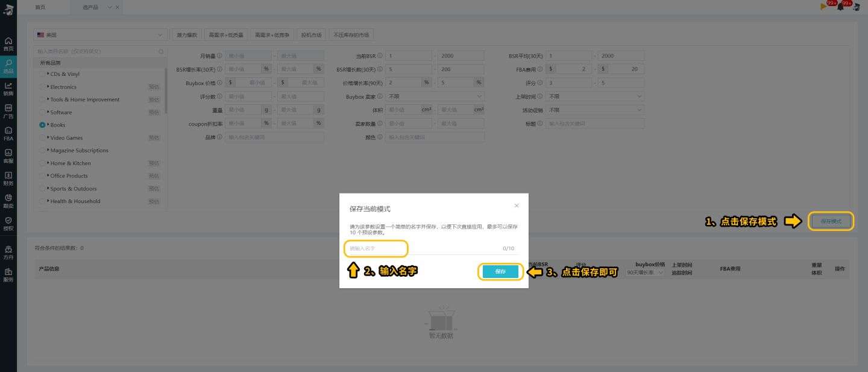Select the Office Products radio
The height and width of the screenshot is (372, 868).
pyautogui.click(x=42, y=176)
